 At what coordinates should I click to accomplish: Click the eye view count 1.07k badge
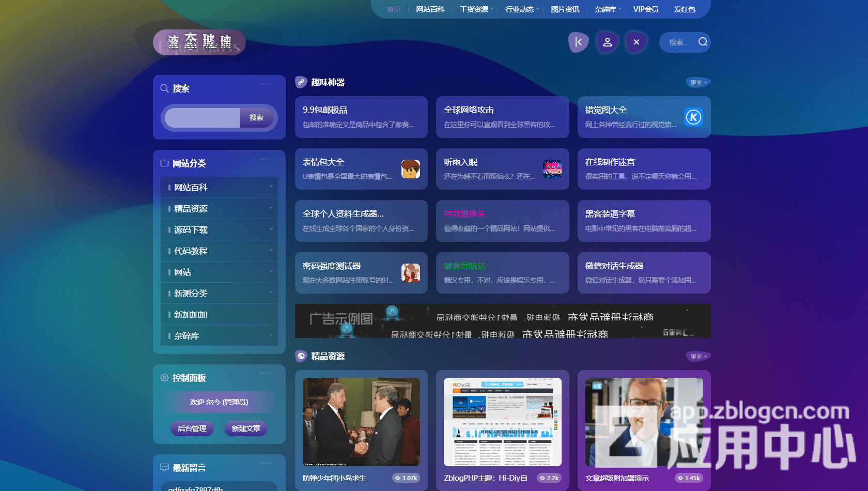coord(406,478)
